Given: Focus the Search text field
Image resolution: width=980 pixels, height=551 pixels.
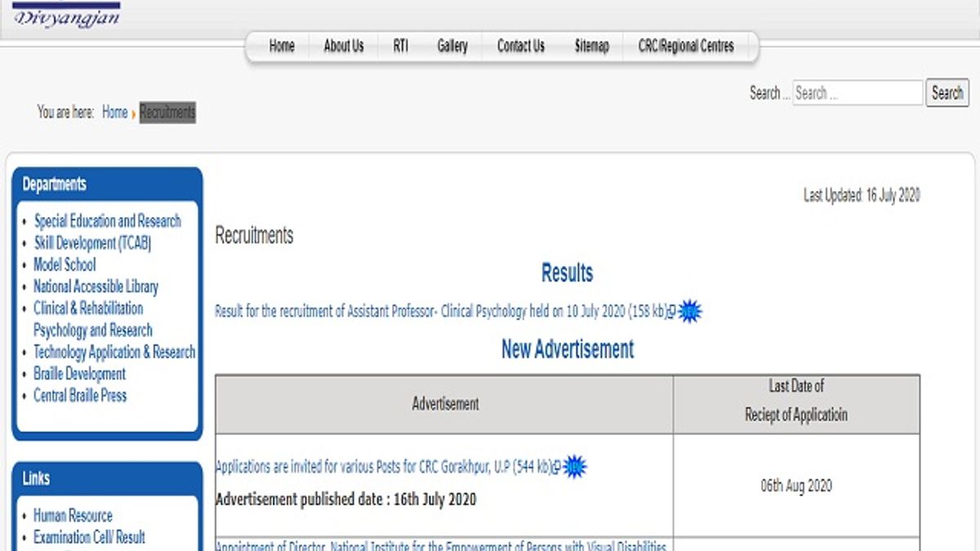Looking at the screenshot, I should [x=857, y=93].
